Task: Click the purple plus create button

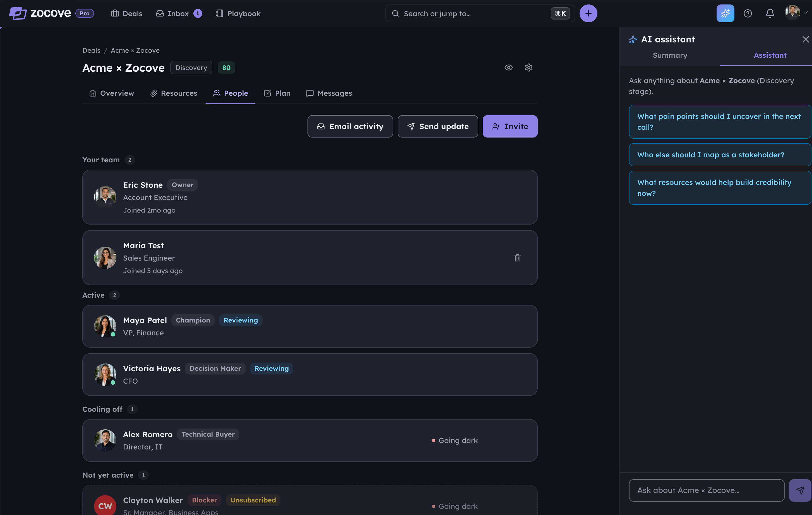Action: [588, 13]
